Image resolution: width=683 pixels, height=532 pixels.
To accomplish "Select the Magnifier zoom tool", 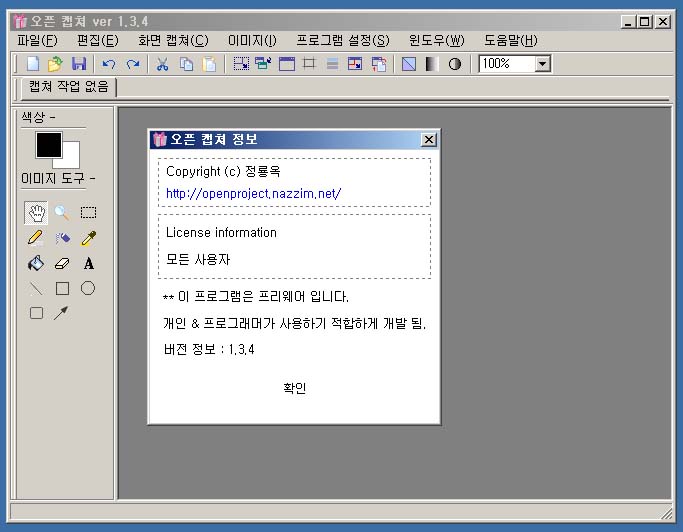I will coord(62,213).
